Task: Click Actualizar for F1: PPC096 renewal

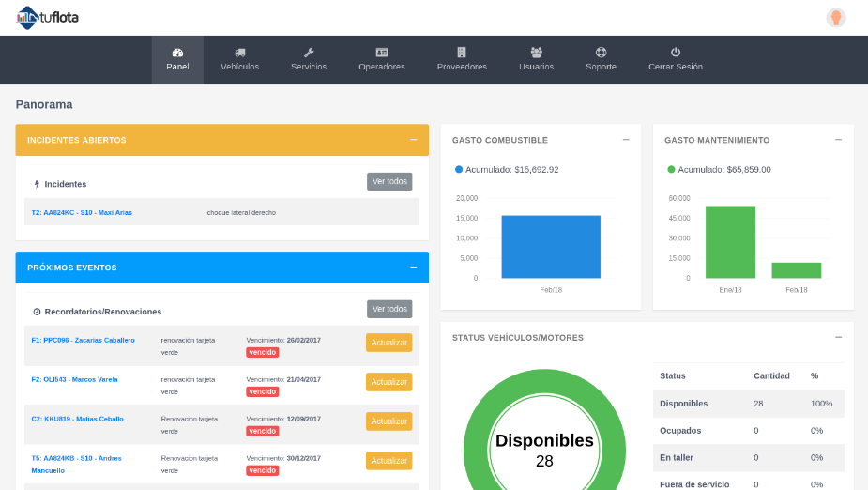Action: click(388, 343)
